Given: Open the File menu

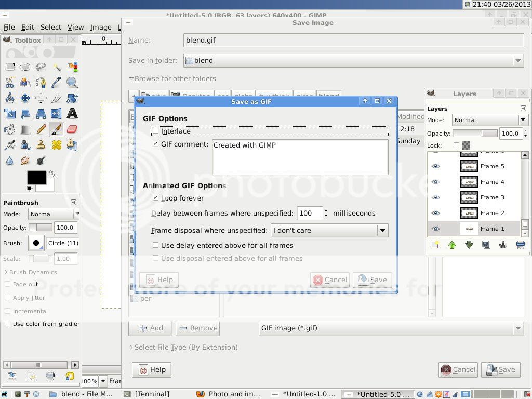Looking at the screenshot, I should coord(9,27).
